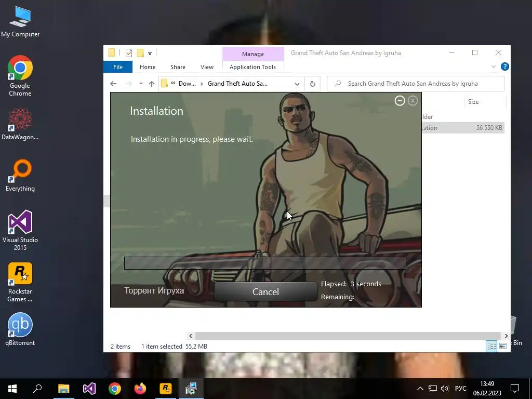Launch qBittorrent desktop shortcut
This screenshot has height=399, width=532.
(x=20, y=329)
